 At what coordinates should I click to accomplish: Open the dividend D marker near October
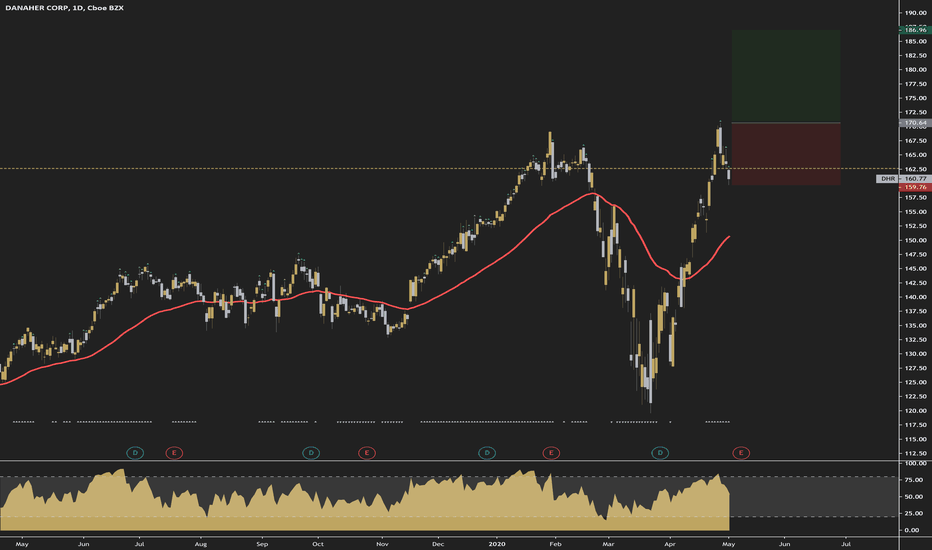click(311, 453)
